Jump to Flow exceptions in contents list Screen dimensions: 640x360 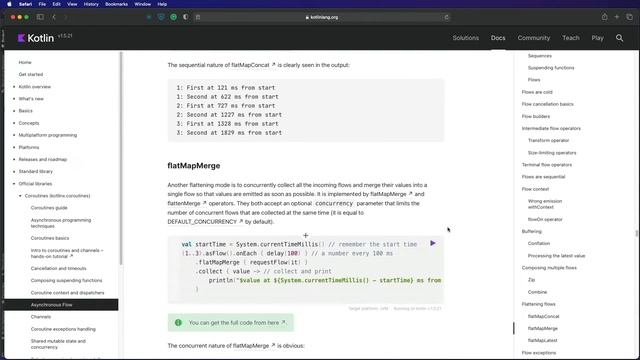(x=539, y=353)
